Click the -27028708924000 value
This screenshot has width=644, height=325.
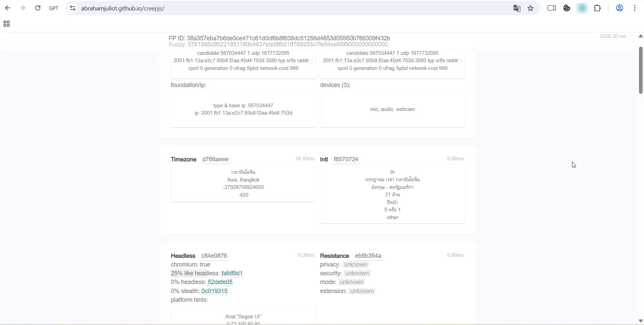pyautogui.click(x=243, y=187)
